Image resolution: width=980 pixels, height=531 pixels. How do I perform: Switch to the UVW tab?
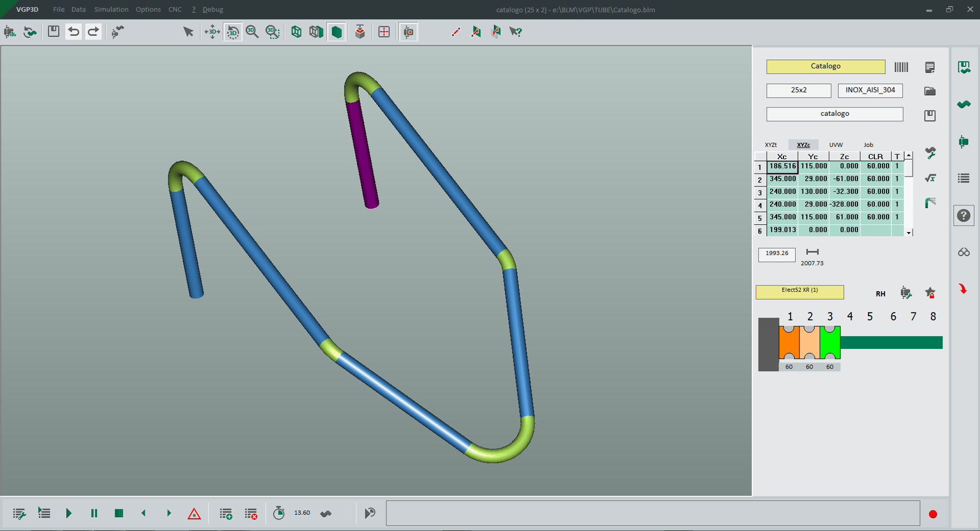pyautogui.click(x=835, y=145)
